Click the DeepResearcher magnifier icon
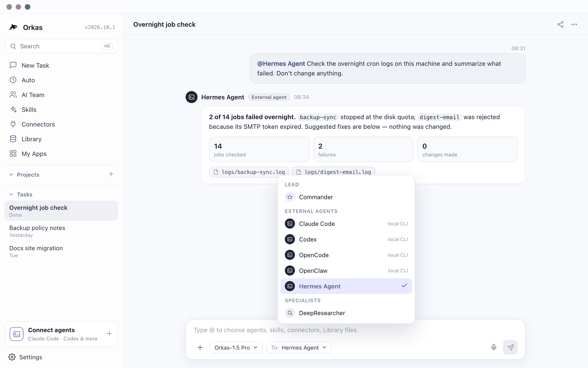Image resolution: width=588 pixels, height=368 pixels. pyautogui.click(x=290, y=313)
